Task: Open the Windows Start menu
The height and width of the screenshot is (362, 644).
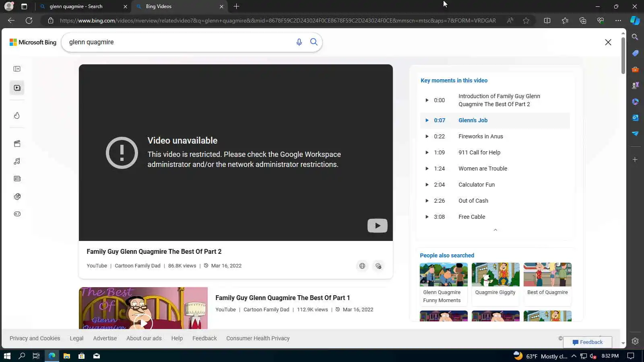Action: coord(7,356)
